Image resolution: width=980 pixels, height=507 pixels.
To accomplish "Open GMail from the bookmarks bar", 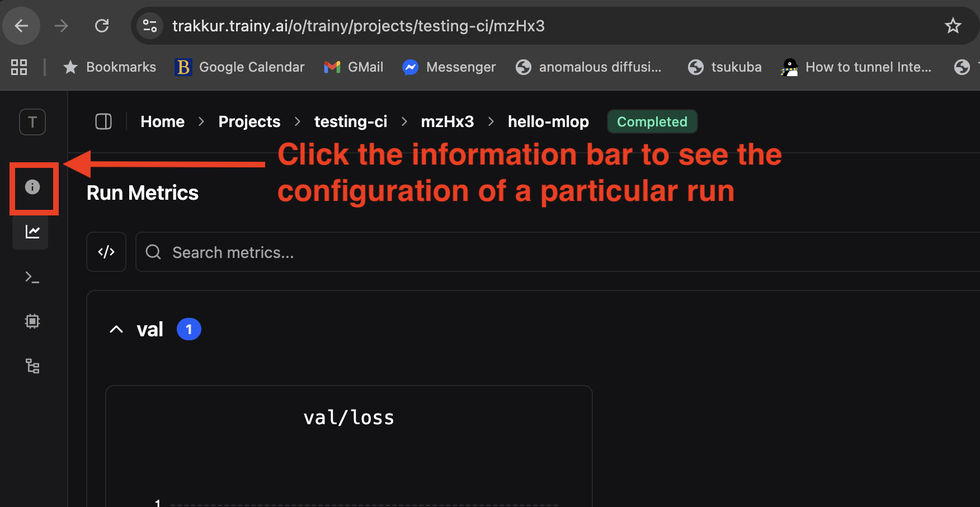I will [x=353, y=67].
